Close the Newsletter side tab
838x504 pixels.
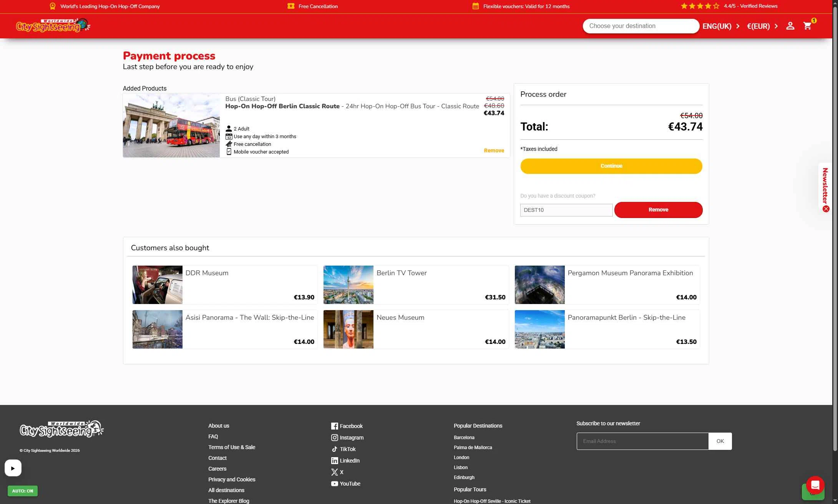tap(826, 209)
